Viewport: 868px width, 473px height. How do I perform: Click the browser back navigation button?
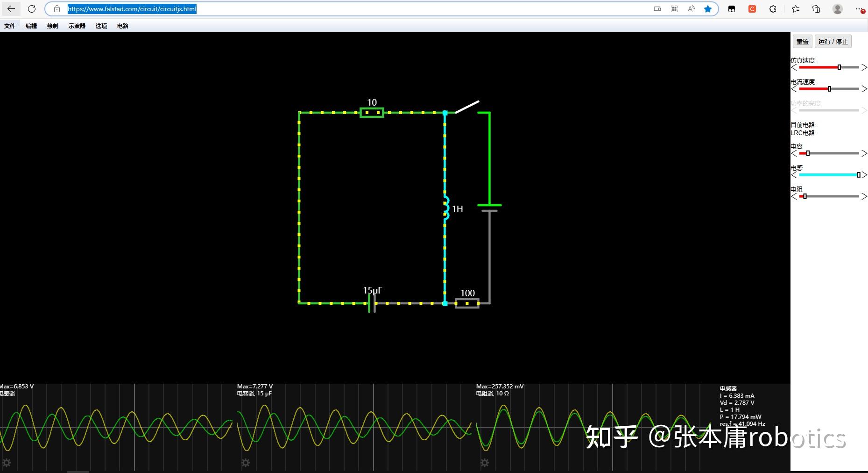10,8
